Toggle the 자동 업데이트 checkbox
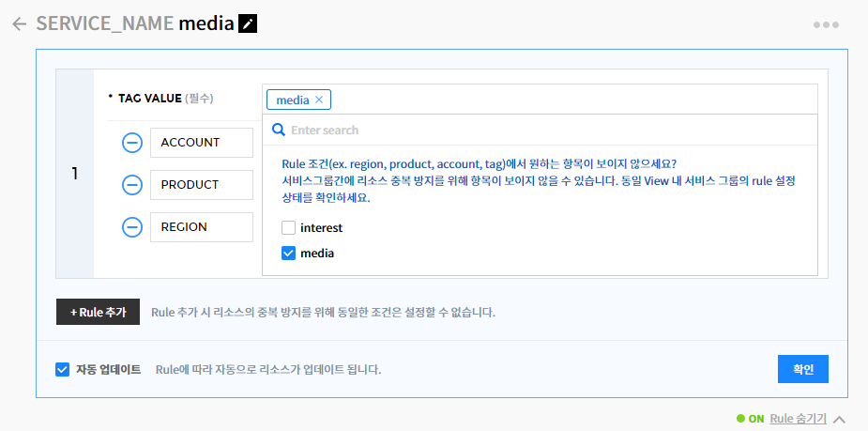The image size is (868, 431). click(x=63, y=369)
